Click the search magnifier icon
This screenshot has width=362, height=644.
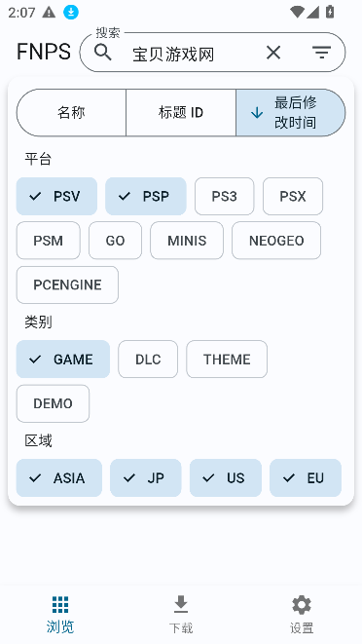(x=102, y=53)
